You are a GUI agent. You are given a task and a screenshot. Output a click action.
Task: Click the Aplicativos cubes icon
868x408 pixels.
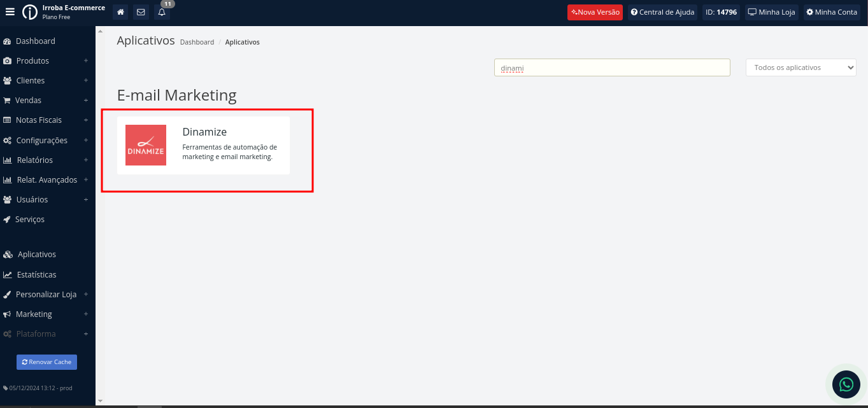coord(8,255)
